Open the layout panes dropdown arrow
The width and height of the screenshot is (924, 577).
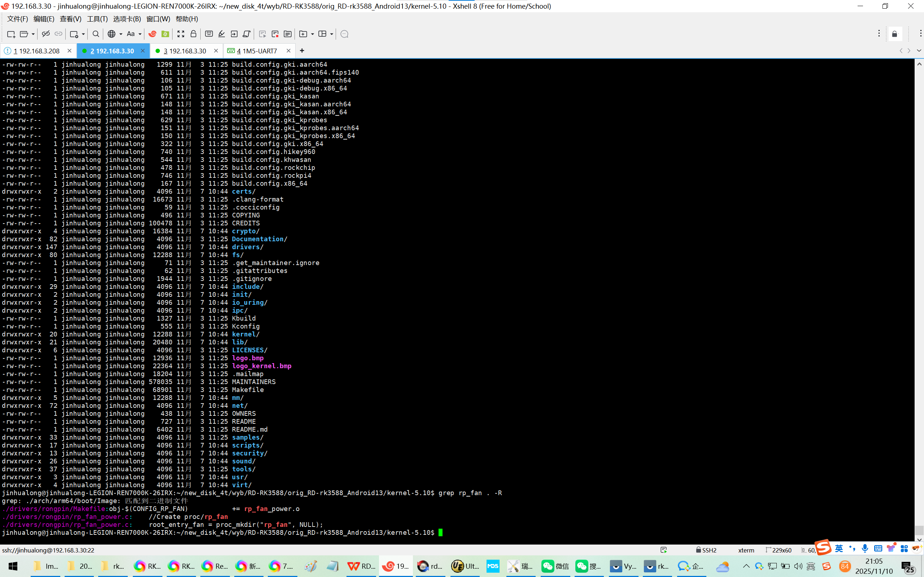(x=331, y=34)
